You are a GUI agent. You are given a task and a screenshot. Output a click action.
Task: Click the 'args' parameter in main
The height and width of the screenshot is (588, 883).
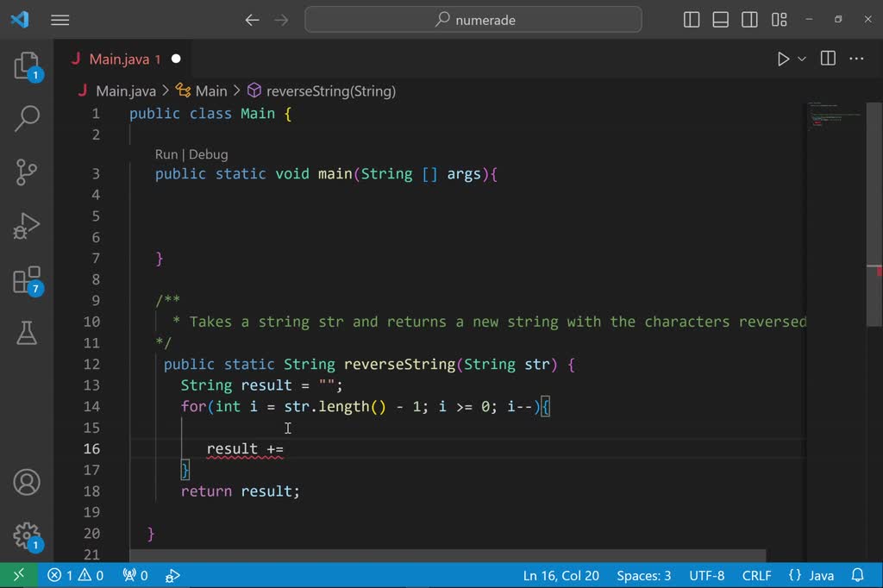[464, 174]
